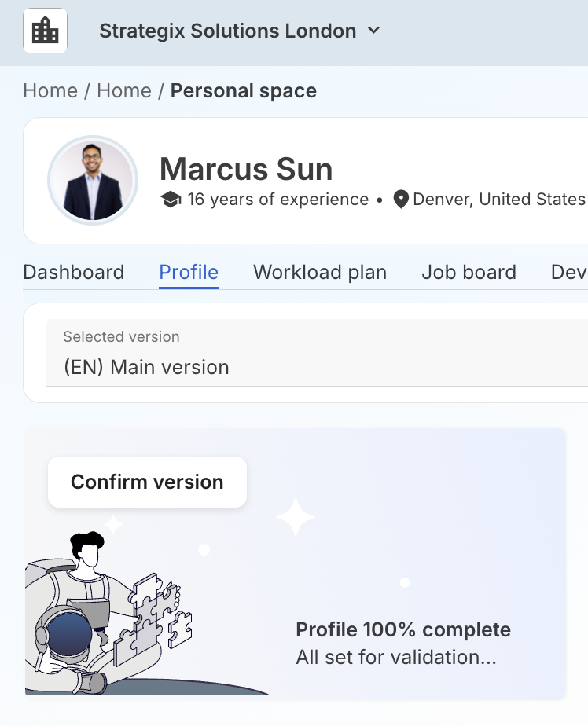This screenshot has height=726, width=588.
Task: Go to the Job board tab
Action: (469, 273)
